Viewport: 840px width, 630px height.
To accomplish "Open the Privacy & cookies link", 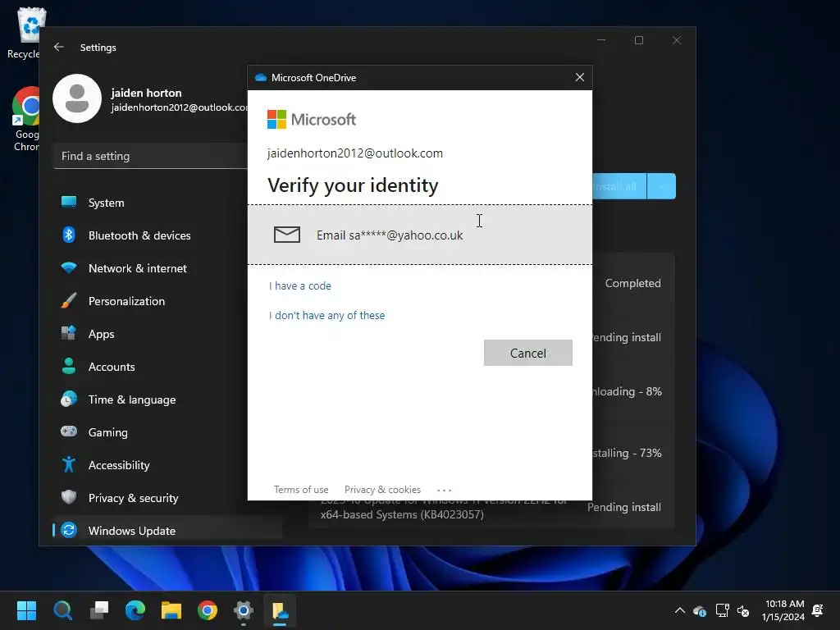I will [382, 490].
